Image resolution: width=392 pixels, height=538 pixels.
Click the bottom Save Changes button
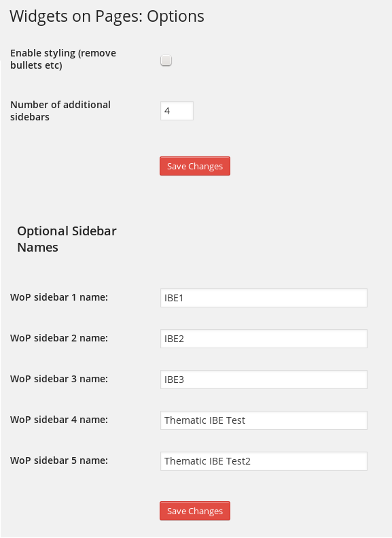pos(195,511)
